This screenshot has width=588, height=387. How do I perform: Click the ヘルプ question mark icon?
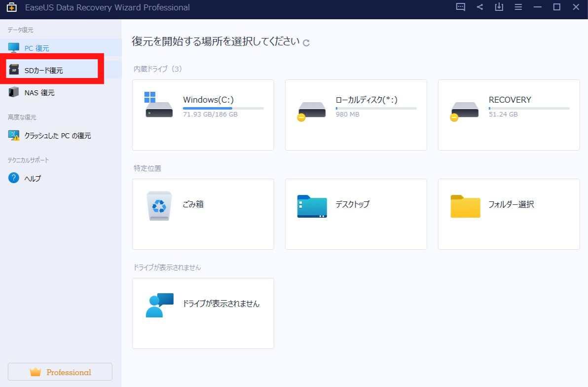[x=14, y=178]
